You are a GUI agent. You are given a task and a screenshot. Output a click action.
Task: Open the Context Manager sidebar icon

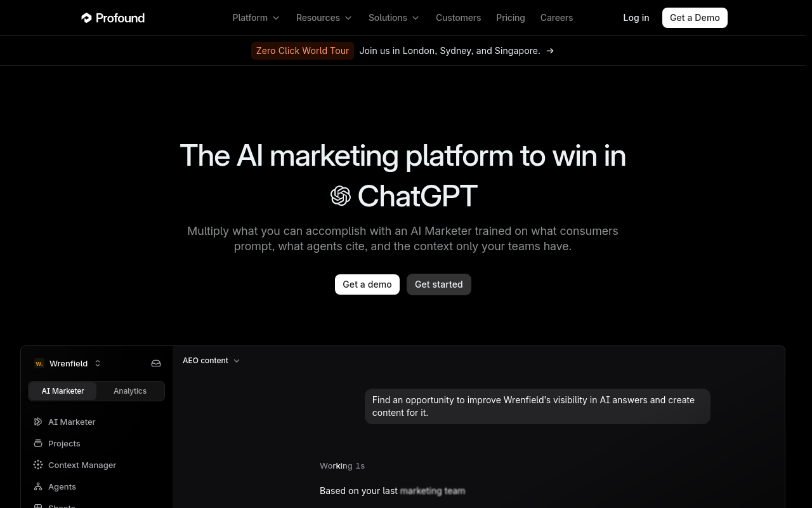38,465
